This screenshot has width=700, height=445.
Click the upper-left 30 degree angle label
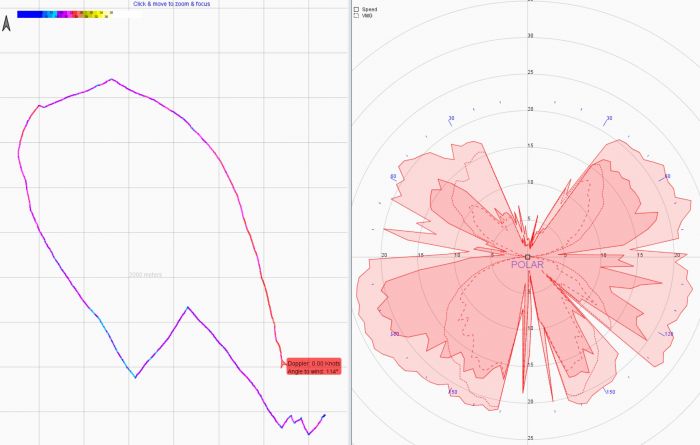(452, 119)
